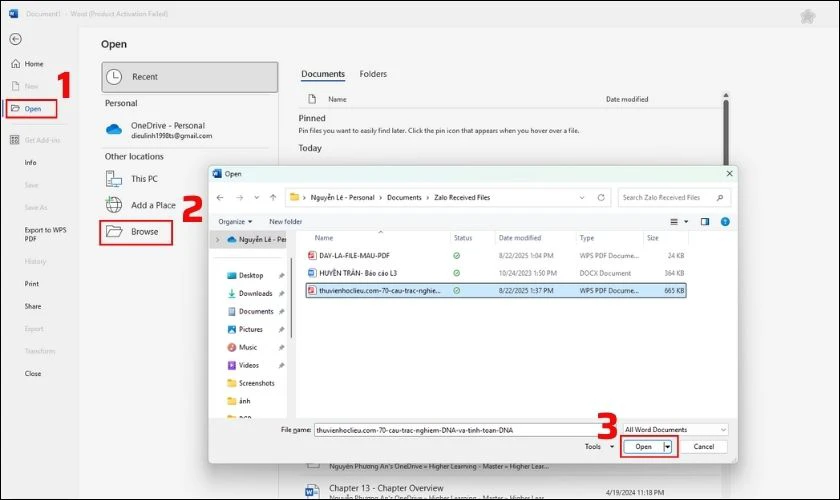Click the Word icon in Open dialog title
Viewport: 840px width, 500px height.
tap(217, 174)
